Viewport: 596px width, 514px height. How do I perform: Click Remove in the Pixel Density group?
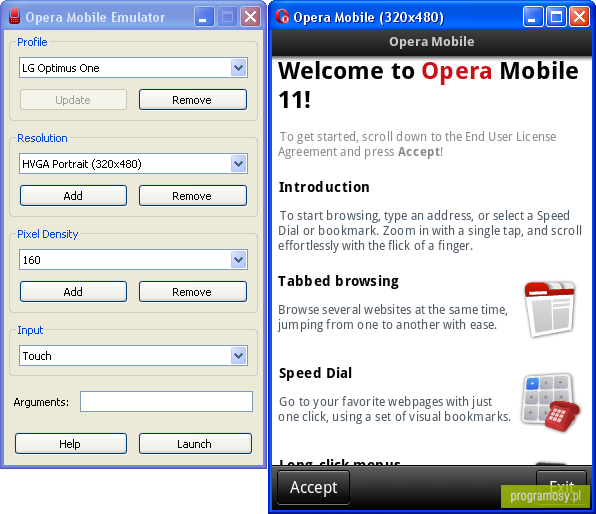pos(193,292)
